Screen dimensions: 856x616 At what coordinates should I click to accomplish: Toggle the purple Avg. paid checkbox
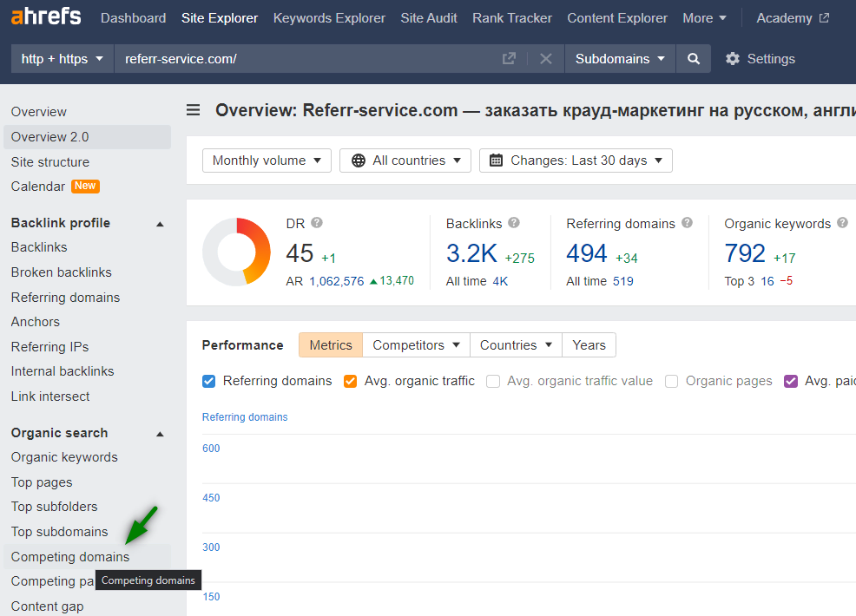click(791, 381)
